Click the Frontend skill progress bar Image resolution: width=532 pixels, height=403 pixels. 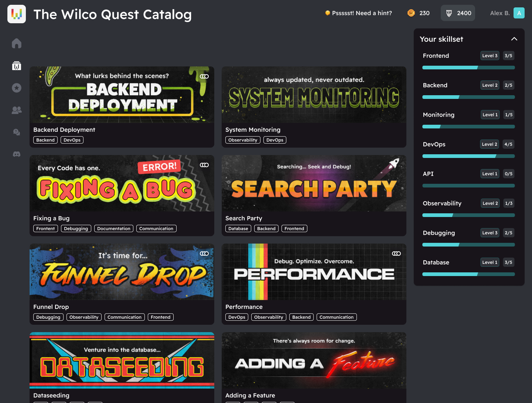[x=468, y=68]
